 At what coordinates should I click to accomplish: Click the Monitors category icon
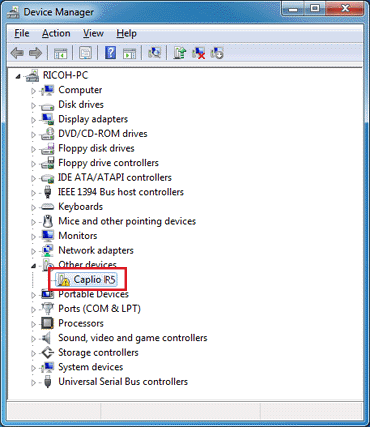point(47,236)
